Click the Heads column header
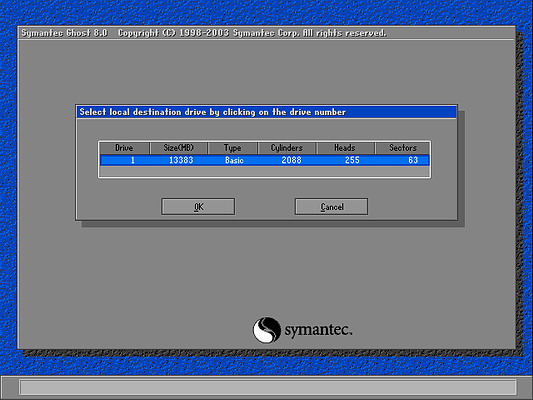This screenshot has height=400, width=533. coord(345,148)
